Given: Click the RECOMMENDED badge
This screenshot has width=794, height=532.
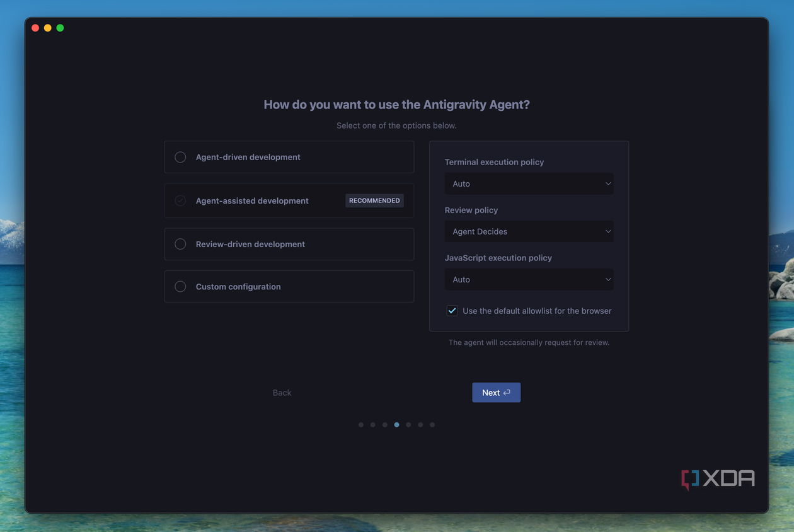Looking at the screenshot, I should 374,200.
